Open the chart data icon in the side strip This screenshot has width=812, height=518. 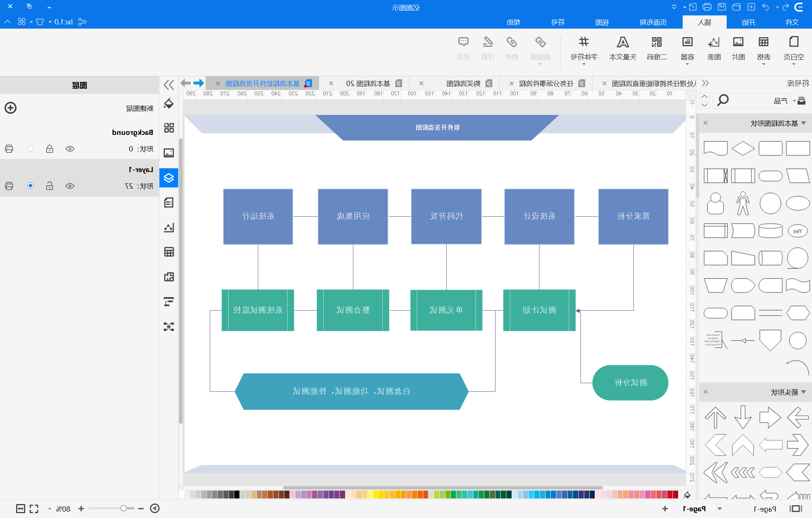click(169, 228)
